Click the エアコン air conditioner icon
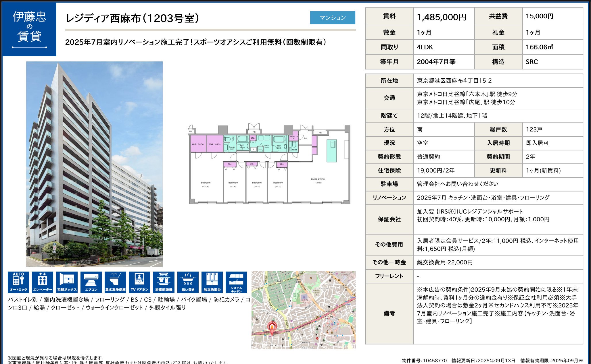Viewport: 591px width, 364px height. (x=91, y=282)
